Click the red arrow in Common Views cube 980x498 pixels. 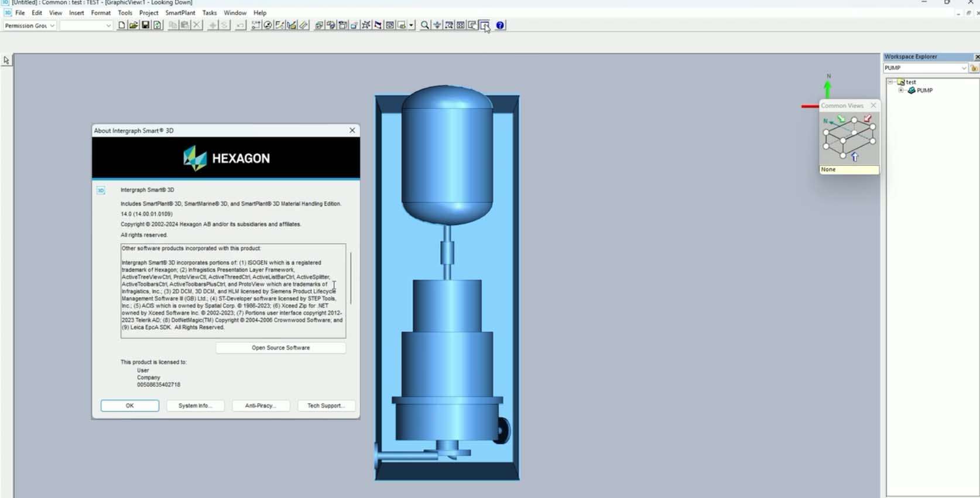pyautogui.click(x=868, y=119)
